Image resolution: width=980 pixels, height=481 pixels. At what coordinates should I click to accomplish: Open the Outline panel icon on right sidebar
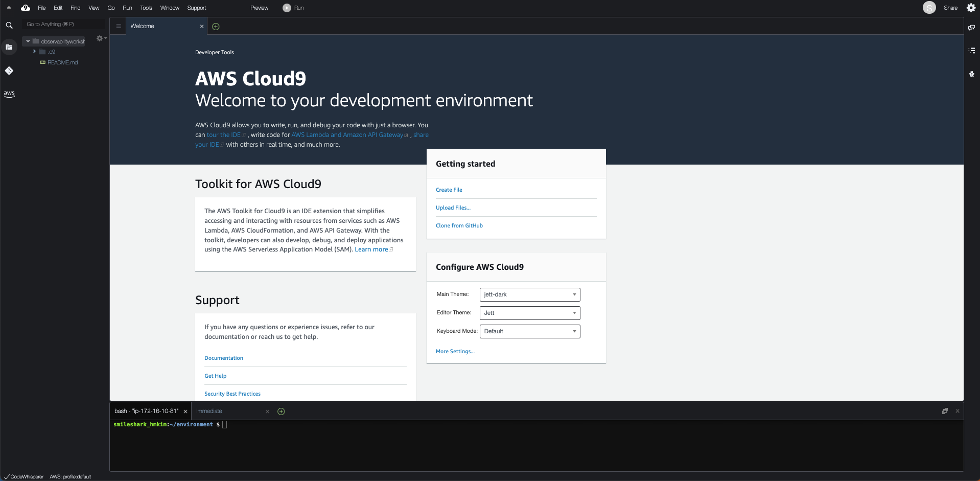pos(971,51)
